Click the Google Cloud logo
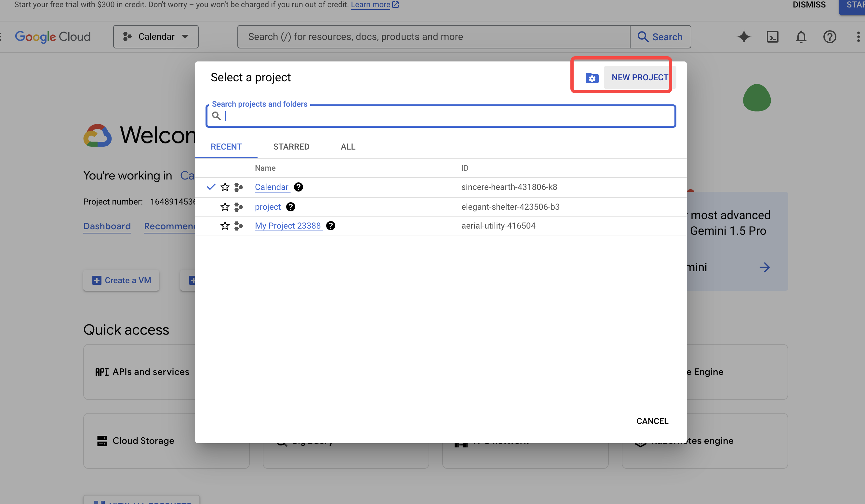The width and height of the screenshot is (865, 504). coord(53,37)
